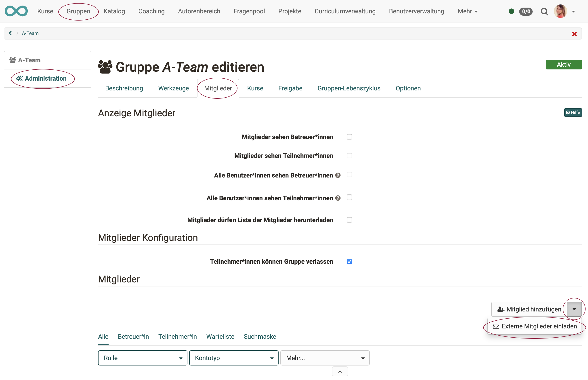Open help icon beside Alle Benutzer*innen sehen Teilnehmer*innen
This screenshot has height=380, width=588.
338,198
